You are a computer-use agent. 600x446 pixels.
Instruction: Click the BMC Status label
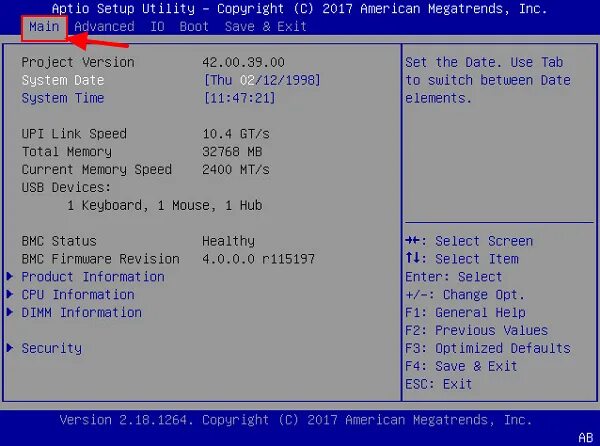[59, 241]
